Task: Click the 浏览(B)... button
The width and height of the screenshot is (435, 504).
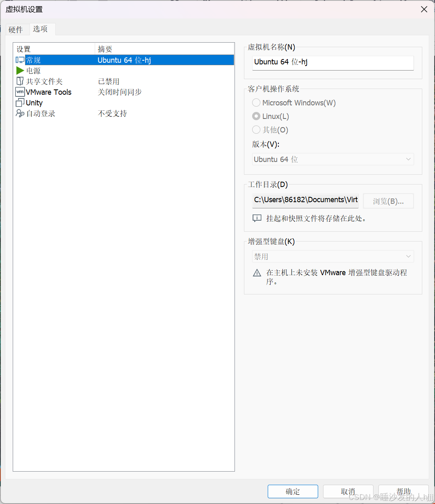Action: coord(388,201)
